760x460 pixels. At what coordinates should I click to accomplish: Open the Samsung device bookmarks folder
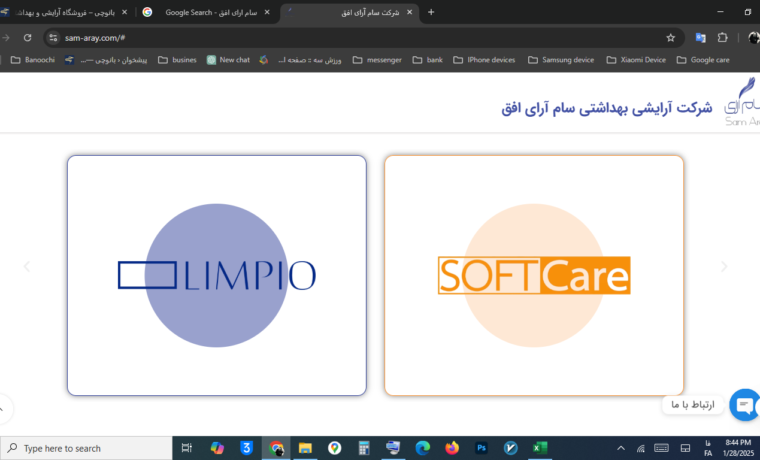click(x=561, y=60)
